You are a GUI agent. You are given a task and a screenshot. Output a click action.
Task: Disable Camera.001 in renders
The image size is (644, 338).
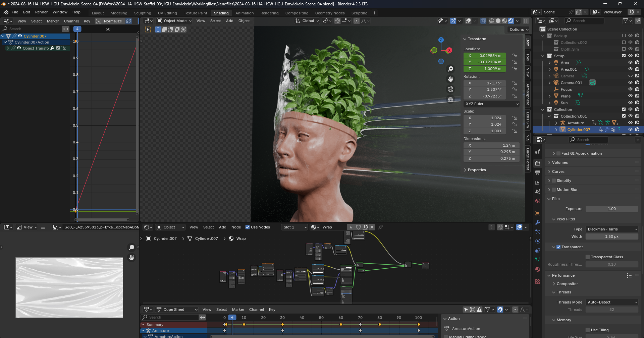coord(637,83)
